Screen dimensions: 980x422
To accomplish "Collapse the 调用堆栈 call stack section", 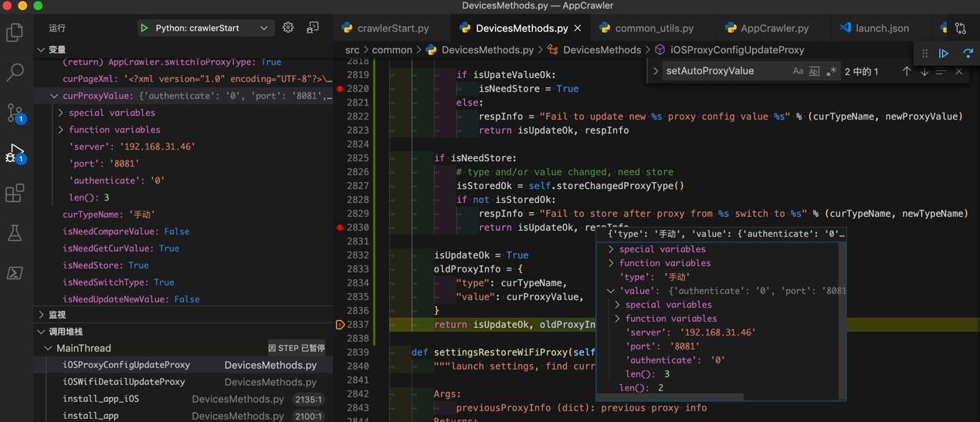I will 41,332.
